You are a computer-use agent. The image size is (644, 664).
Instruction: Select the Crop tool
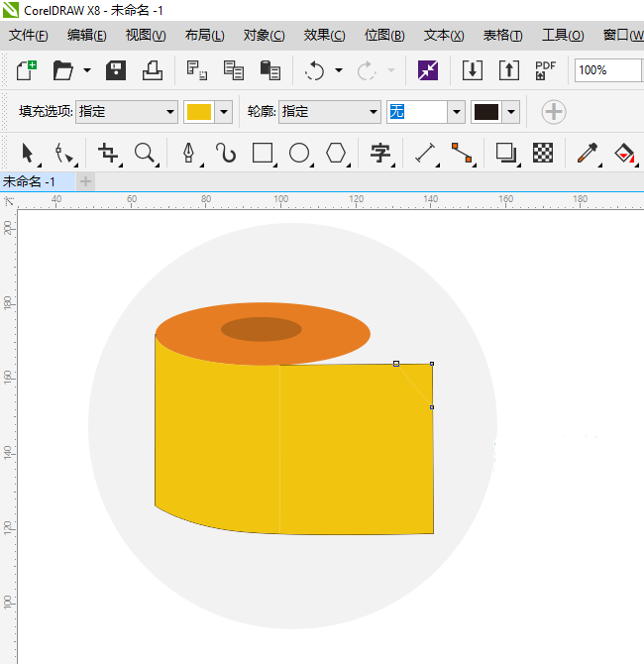(x=108, y=153)
